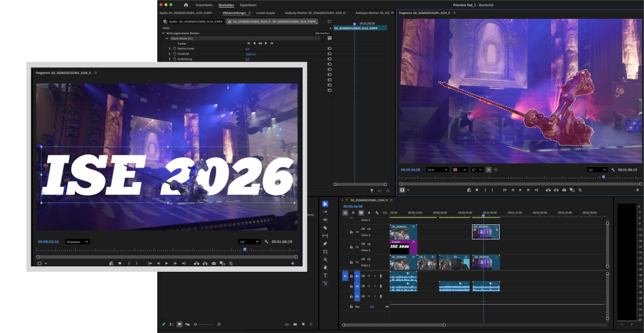Image resolution: width=644 pixels, height=333 pixels.
Task: Collapse the Objekt Maske (01) group
Action: point(166,38)
